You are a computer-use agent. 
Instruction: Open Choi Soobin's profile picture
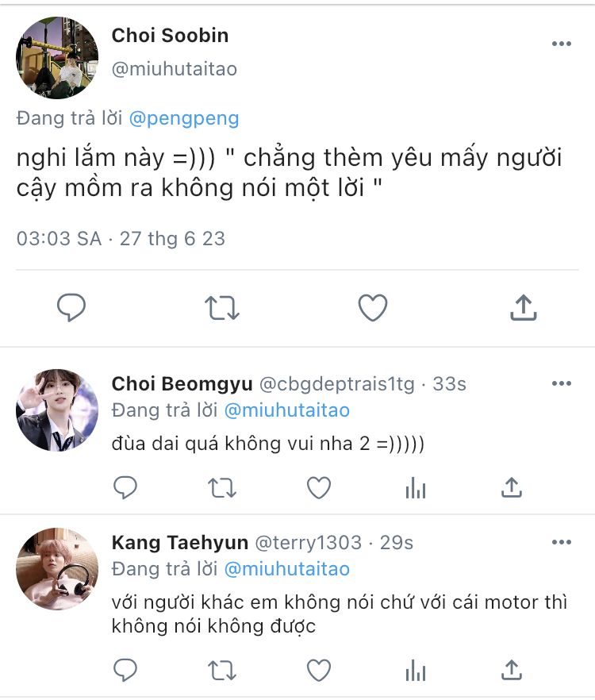pyautogui.click(x=57, y=57)
